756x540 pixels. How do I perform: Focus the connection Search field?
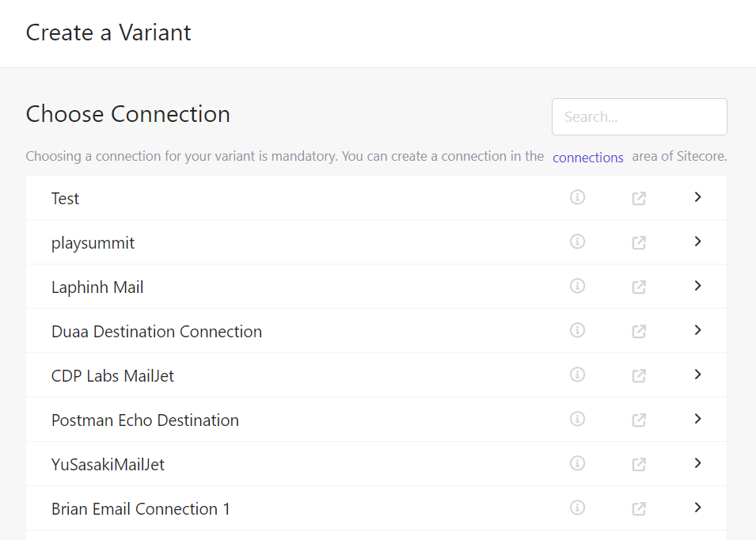tap(640, 116)
